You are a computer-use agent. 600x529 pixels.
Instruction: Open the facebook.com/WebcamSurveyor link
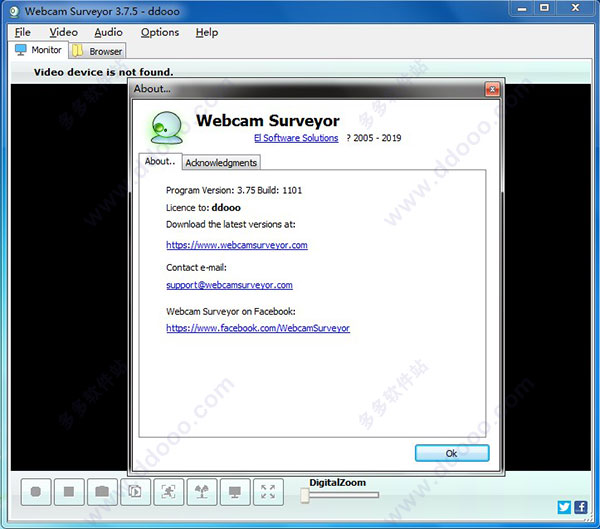(x=258, y=328)
